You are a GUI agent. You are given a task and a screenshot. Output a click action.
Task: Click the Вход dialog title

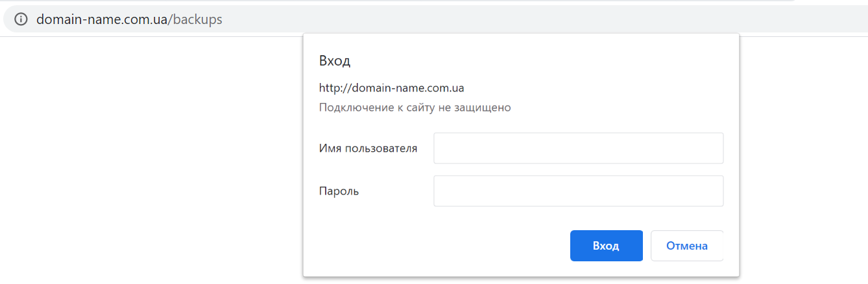[335, 62]
